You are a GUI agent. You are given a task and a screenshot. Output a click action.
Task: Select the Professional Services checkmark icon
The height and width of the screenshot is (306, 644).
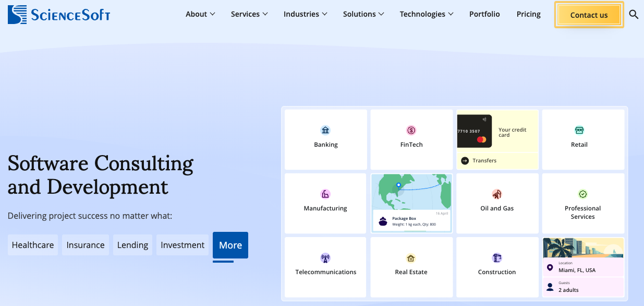click(x=582, y=194)
